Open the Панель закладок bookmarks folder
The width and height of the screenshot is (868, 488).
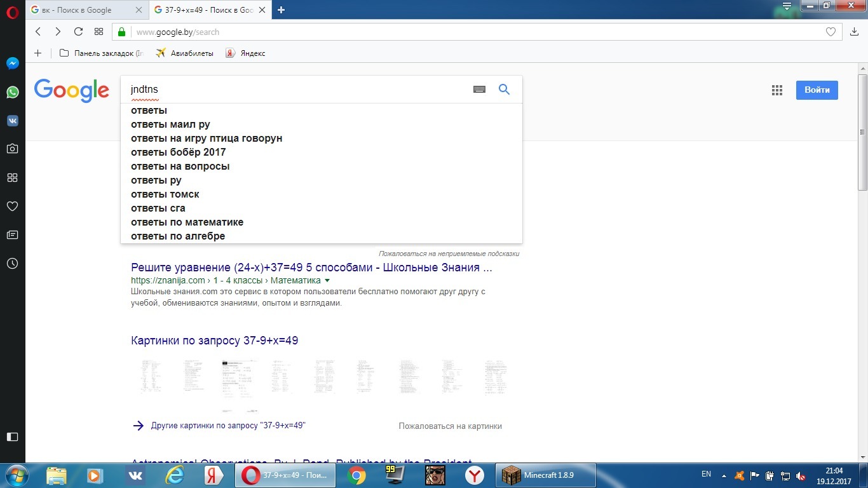pos(102,53)
